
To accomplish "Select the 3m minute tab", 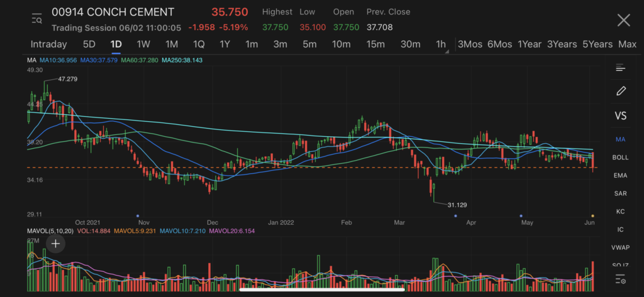I will pos(280,45).
